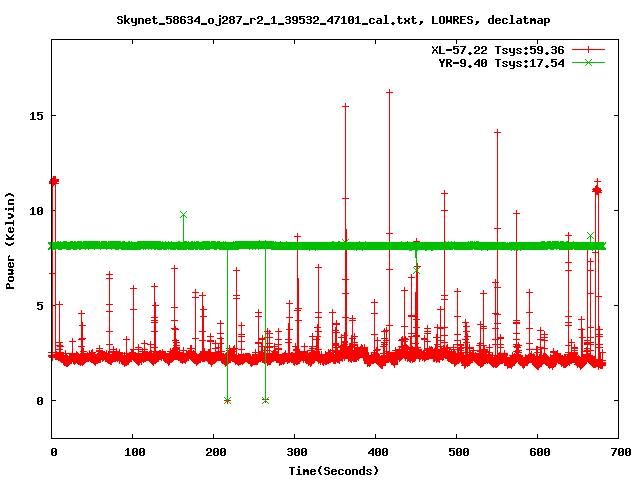
Task: Click the Time(Seconds) x-axis label
Action: [333, 471]
